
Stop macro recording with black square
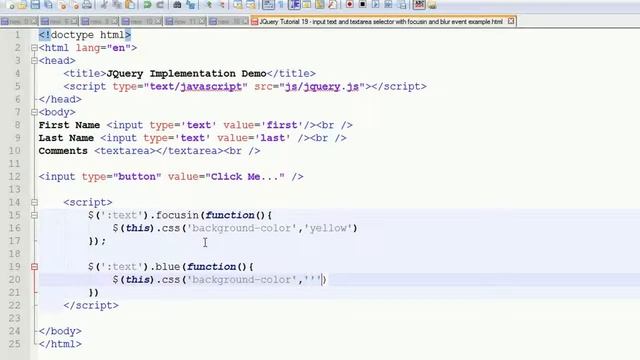[363, 5]
